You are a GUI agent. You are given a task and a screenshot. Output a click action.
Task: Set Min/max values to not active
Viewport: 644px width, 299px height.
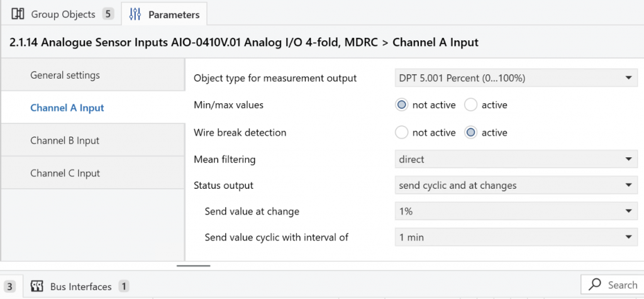[401, 105]
